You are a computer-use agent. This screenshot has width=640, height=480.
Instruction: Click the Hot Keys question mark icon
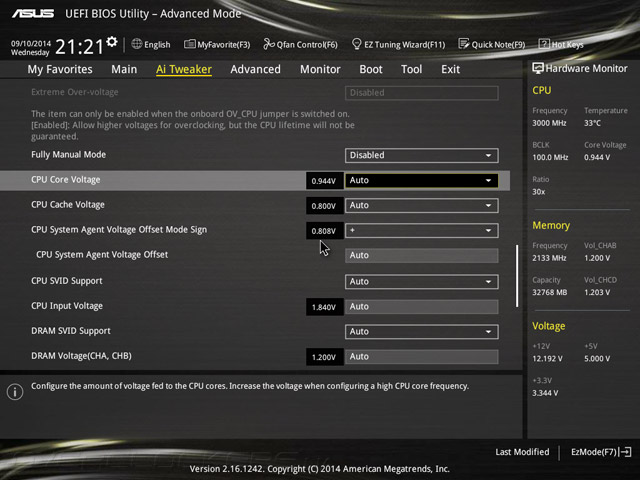pyautogui.click(x=544, y=44)
